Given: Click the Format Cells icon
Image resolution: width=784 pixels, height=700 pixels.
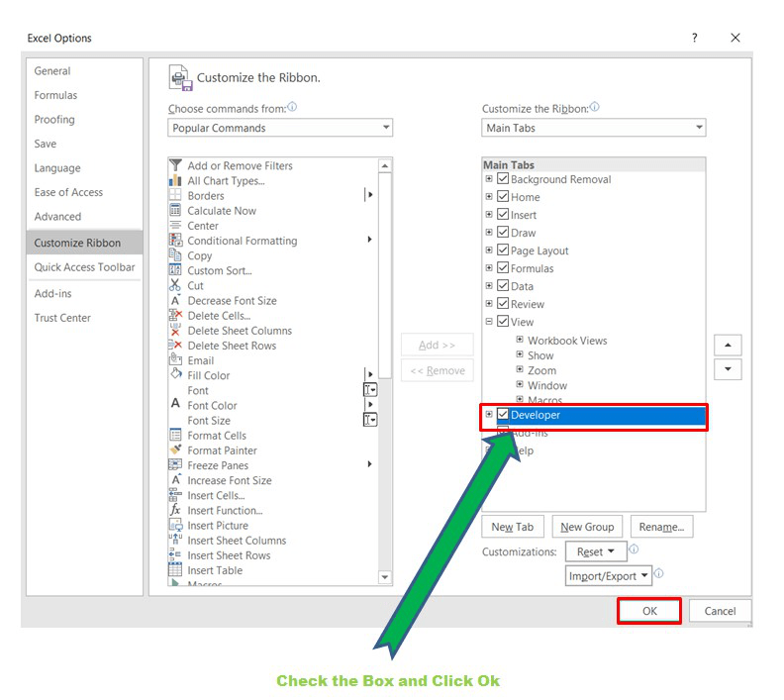Looking at the screenshot, I should click(x=175, y=435).
